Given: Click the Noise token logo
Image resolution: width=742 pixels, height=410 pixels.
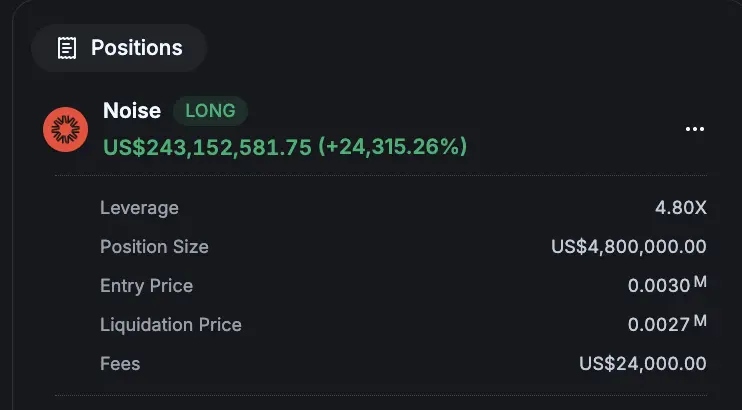Looking at the screenshot, I should 65,129.
